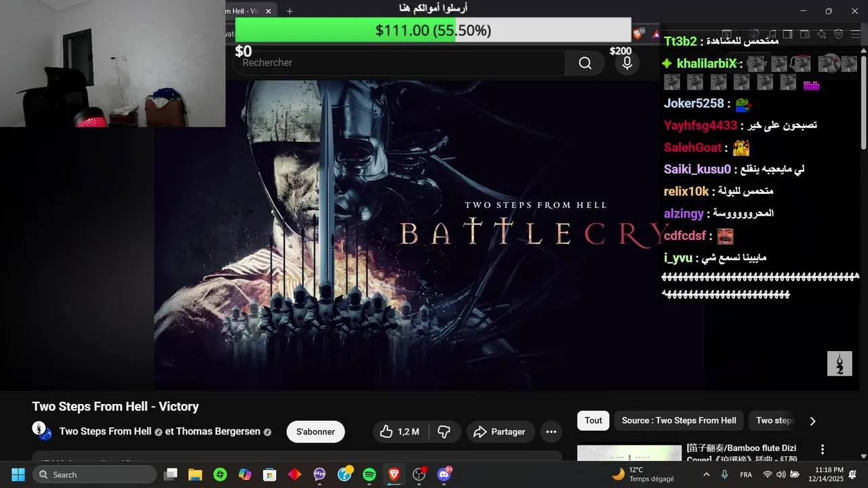Click the donation goal progress bar
868x488 pixels.
click(433, 30)
